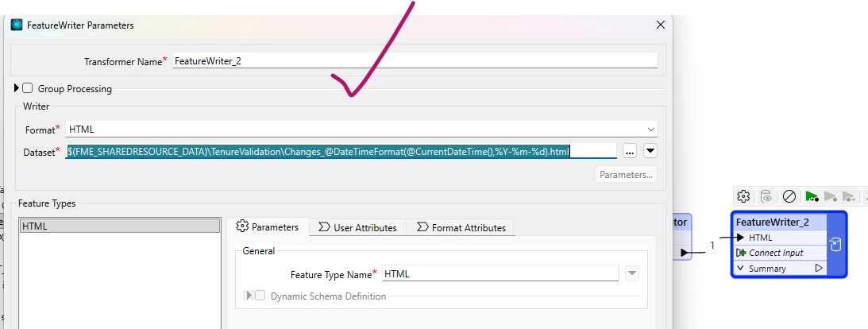Click the HTML input port arrow on FeatureWriter_2
Screen dimensions: 868x329
pos(741,238)
